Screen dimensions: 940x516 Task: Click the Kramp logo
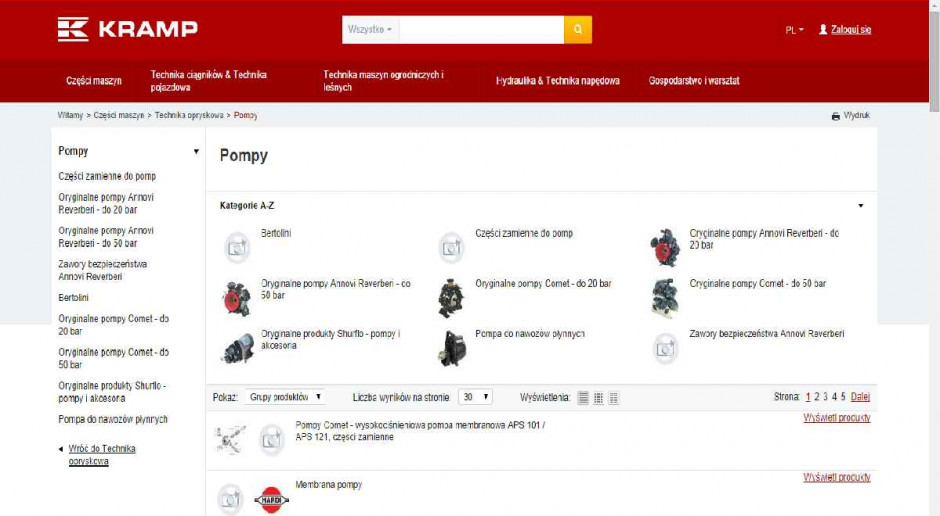tap(128, 29)
